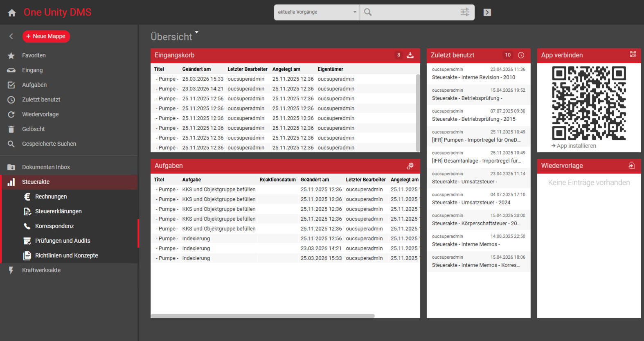Open Steuerakte - Körperschaftsteuer entry
Image resolution: width=644 pixels, height=341 pixels.
[478, 220]
